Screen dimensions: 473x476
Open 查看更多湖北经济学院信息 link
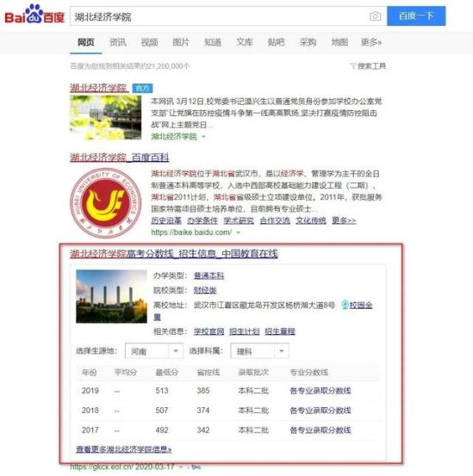pos(124,449)
